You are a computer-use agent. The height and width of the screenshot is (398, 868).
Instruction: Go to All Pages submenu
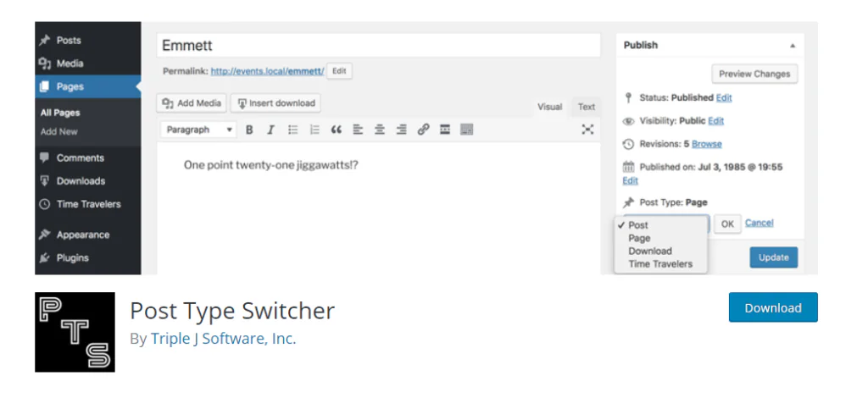[60, 113]
